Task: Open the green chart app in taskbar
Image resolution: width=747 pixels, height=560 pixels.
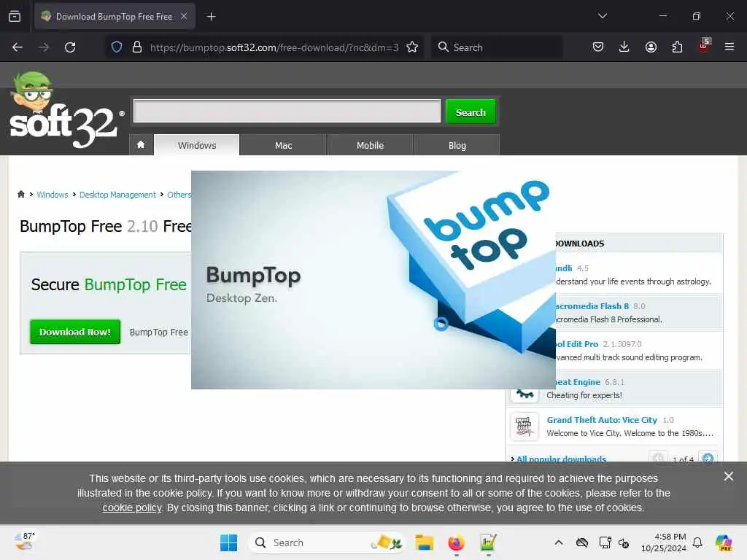Action: pos(488,542)
